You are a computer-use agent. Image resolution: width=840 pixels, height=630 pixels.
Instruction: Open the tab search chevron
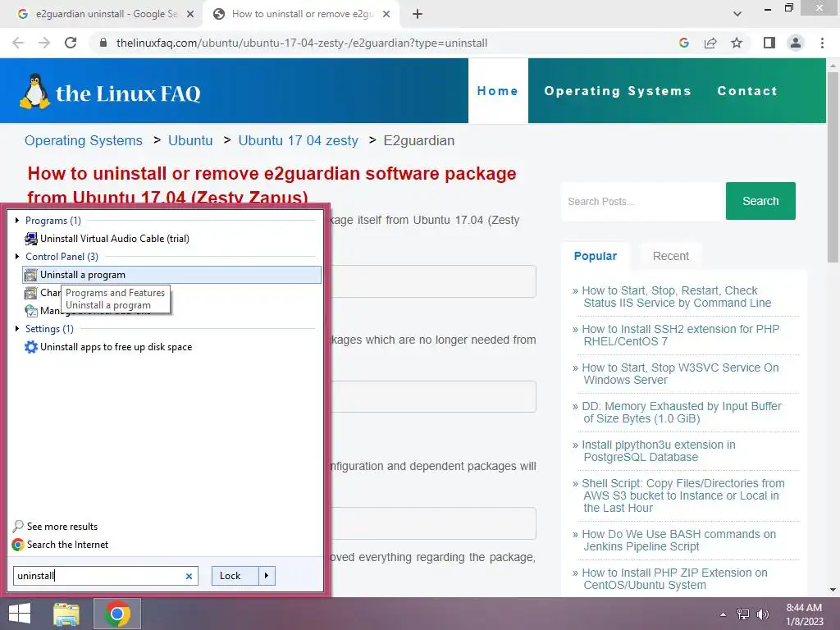point(737,14)
